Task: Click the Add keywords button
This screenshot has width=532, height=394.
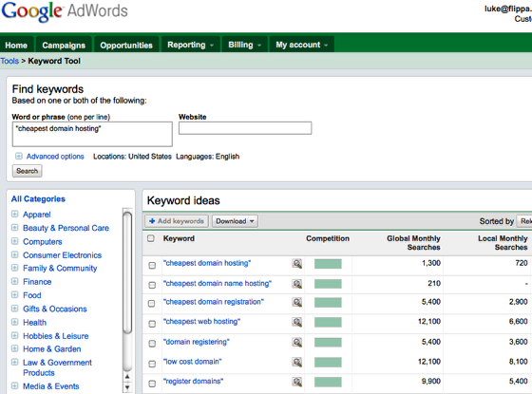Action: coord(177,221)
